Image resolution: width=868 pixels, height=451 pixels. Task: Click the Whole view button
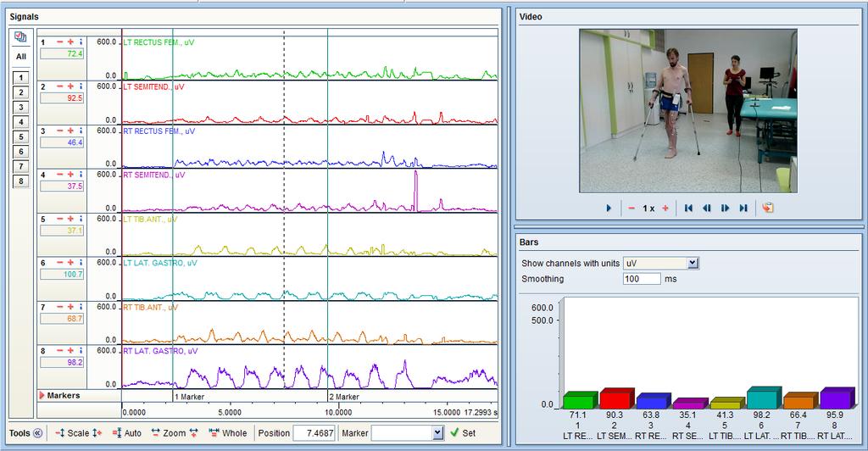(228, 433)
